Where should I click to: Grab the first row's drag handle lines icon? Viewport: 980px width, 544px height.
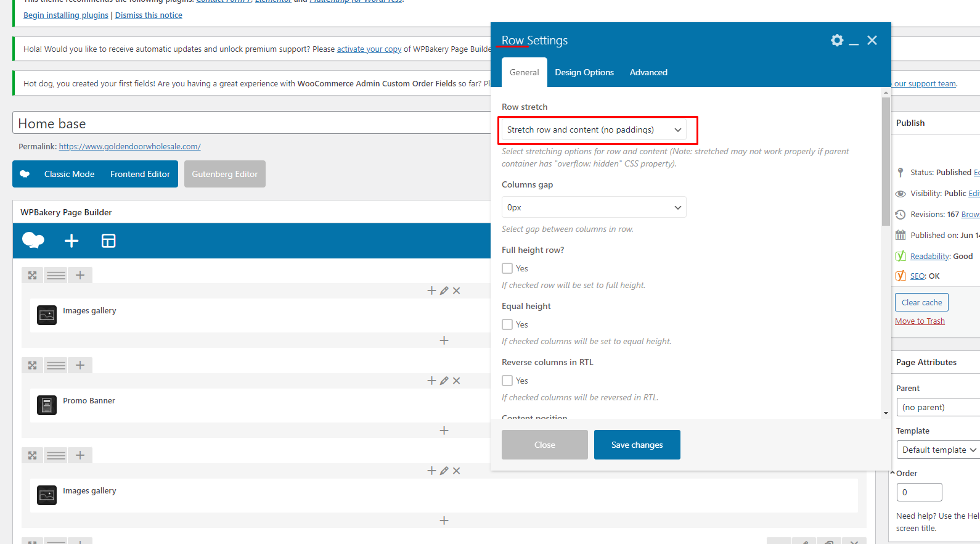tap(56, 275)
